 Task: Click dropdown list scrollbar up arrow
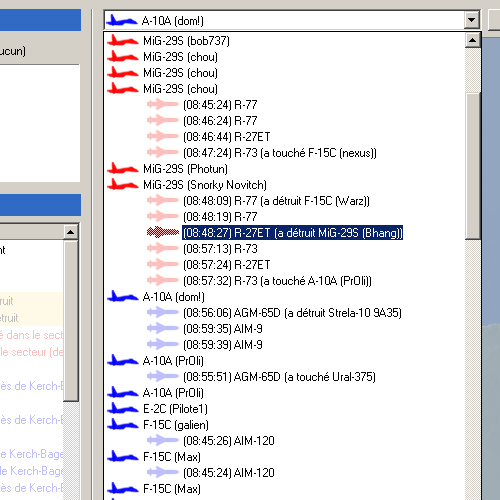(x=473, y=40)
